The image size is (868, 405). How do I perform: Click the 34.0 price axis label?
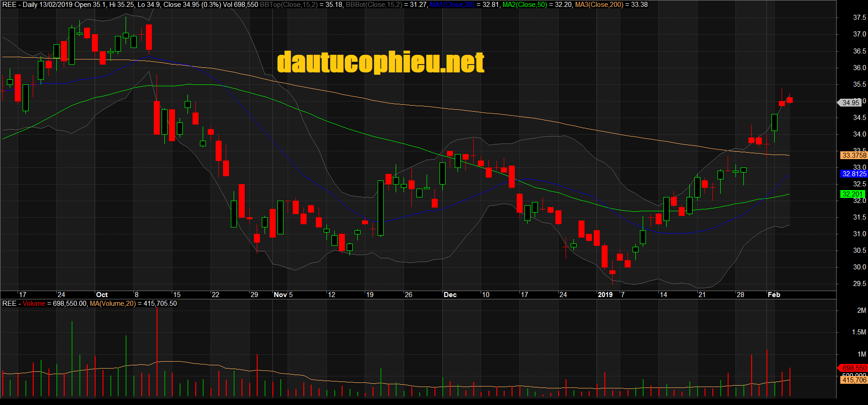859,134
